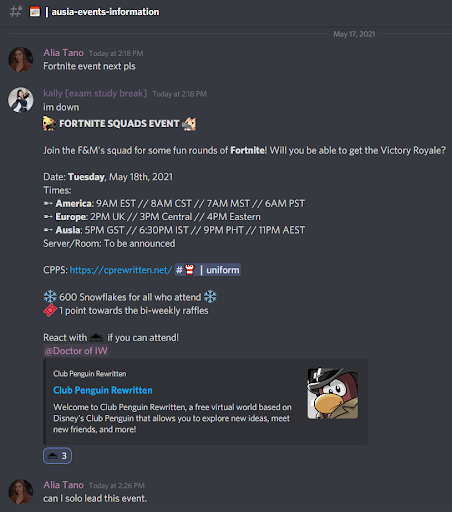Click the @Doctor of IW mention
The height and width of the screenshot is (512, 452).
[76, 351]
